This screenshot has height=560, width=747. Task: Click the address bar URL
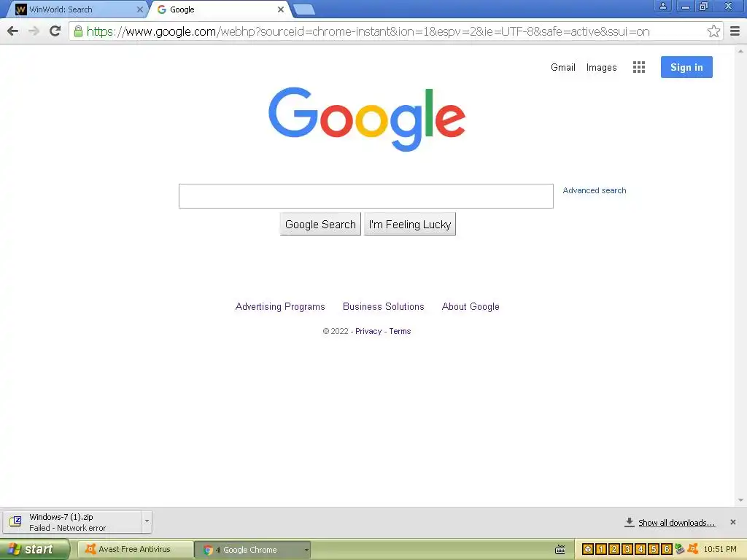368,31
